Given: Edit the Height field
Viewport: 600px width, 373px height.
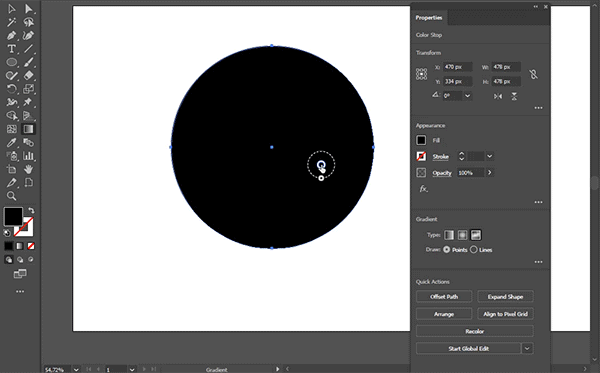Looking at the screenshot, I should coord(506,81).
